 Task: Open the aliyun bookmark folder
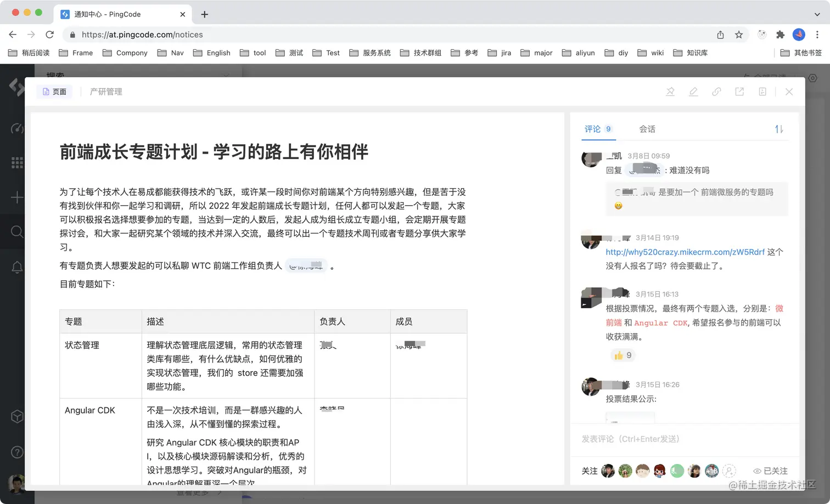pyautogui.click(x=579, y=53)
